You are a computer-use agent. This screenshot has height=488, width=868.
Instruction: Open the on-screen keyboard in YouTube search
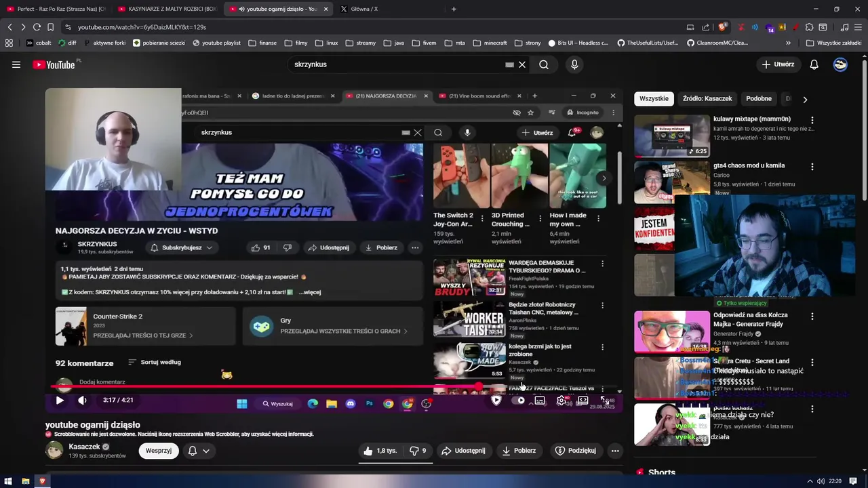tap(509, 64)
